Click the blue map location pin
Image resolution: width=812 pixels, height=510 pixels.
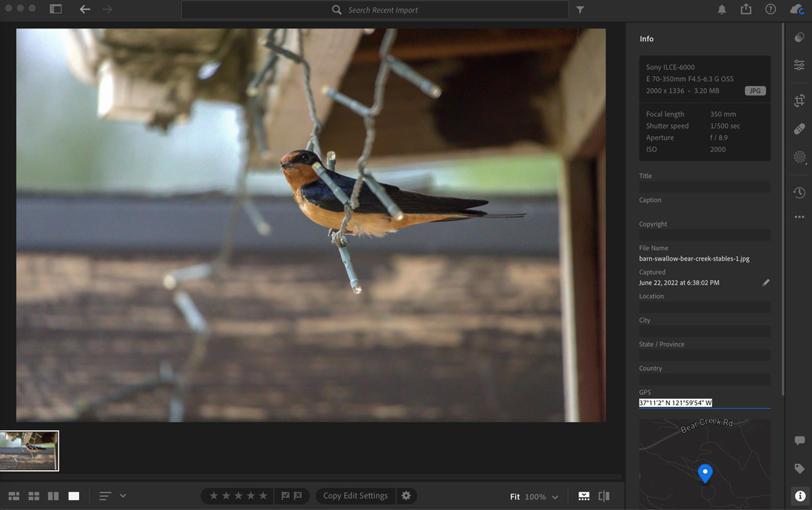click(x=705, y=473)
